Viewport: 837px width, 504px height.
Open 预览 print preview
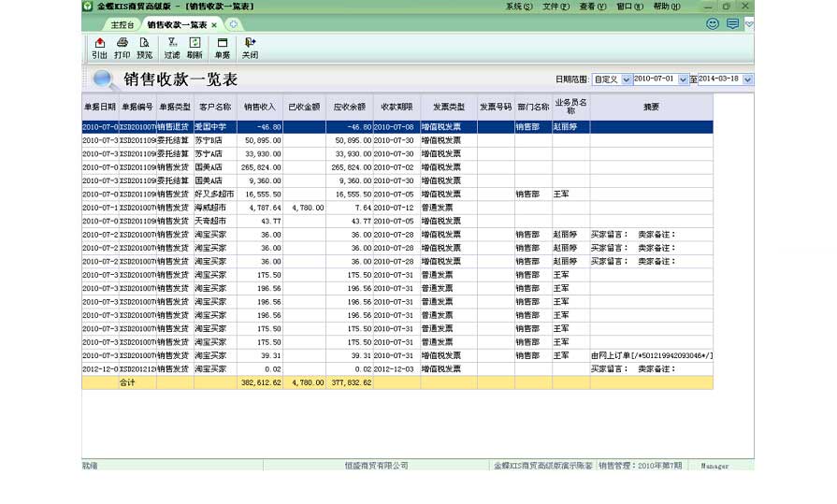(x=144, y=48)
